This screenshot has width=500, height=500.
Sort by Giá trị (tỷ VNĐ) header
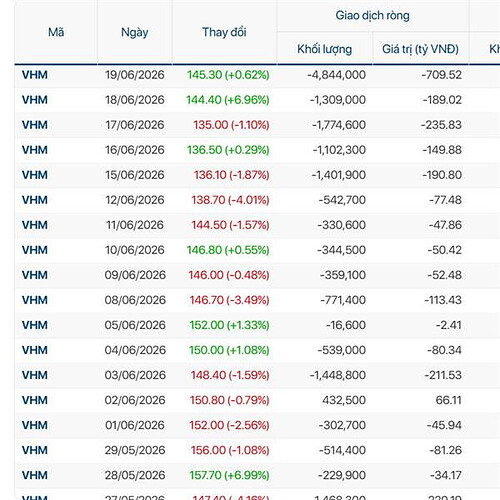click(x=420, y=49)
